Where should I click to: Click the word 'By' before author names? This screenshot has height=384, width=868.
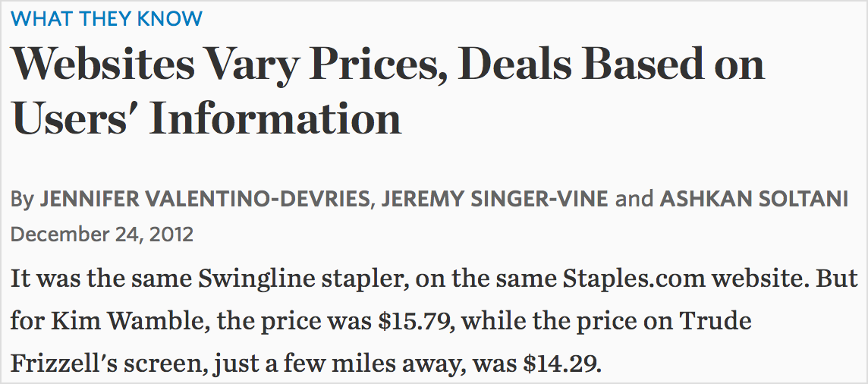[x=22, y=200]
